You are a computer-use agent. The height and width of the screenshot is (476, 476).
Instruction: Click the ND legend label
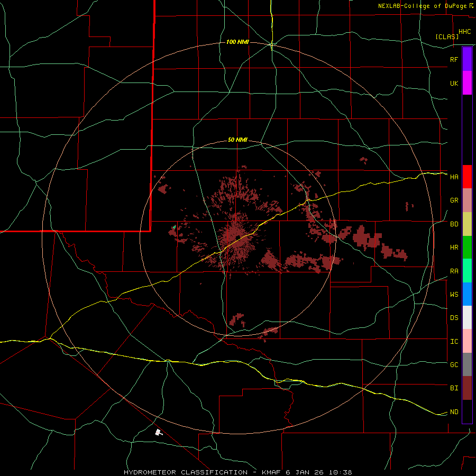click(x=454, y=411)
